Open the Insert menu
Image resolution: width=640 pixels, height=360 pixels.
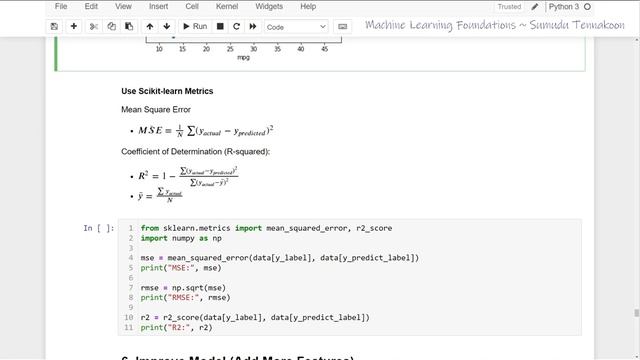pos(158,7)
